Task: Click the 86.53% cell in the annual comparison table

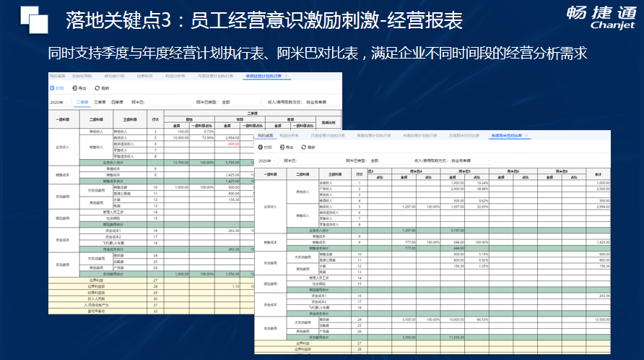Action: coord(477,320)
